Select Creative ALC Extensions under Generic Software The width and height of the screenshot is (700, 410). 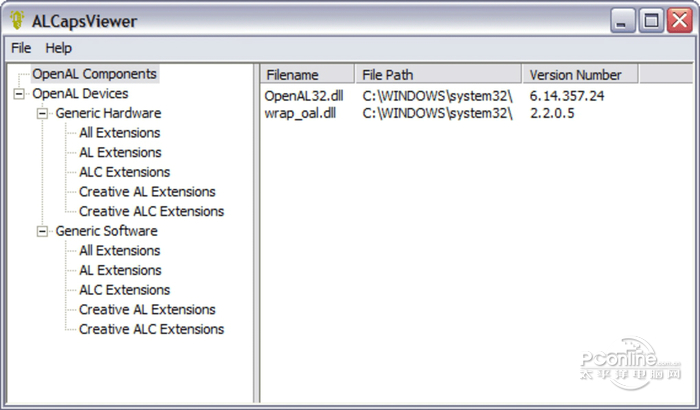(151, 329)
